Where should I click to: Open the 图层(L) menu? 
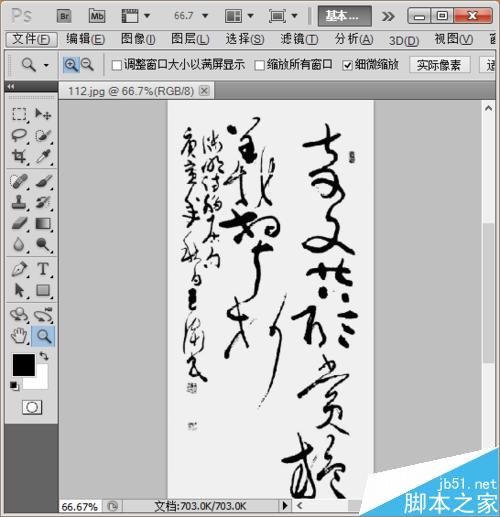tap(190, 39)
